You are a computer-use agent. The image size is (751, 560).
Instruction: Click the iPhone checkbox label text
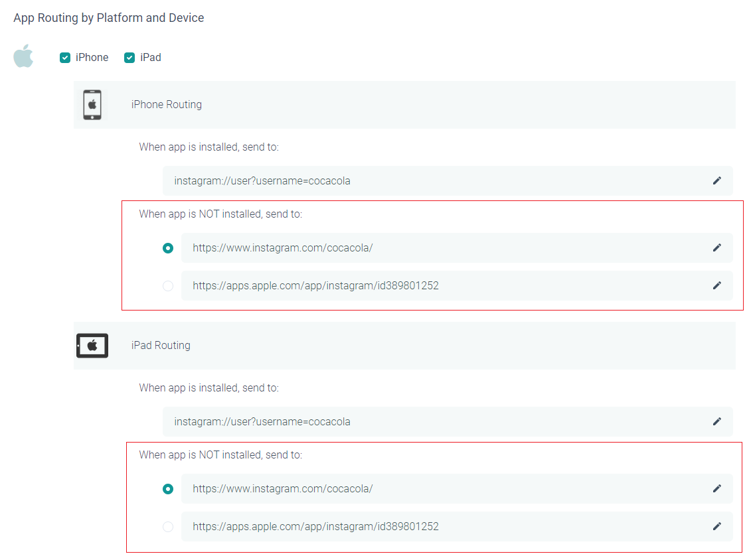coord(92,58)
